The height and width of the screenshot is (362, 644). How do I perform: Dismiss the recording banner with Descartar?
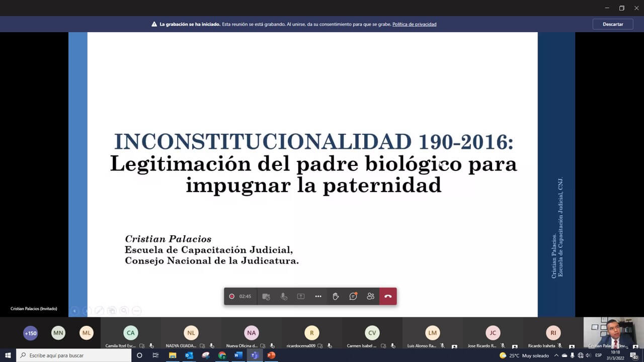pyautogui.click(x=612, y=24)
